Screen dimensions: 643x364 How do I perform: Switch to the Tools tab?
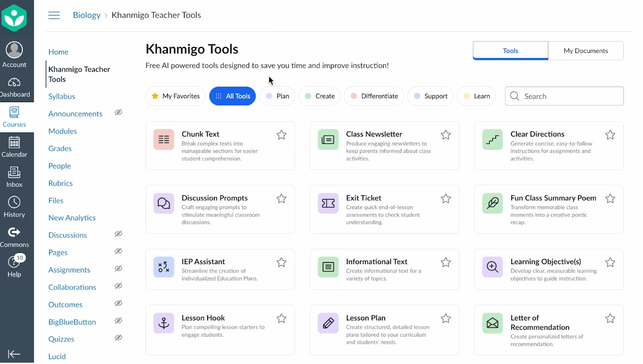pos(510,50)
